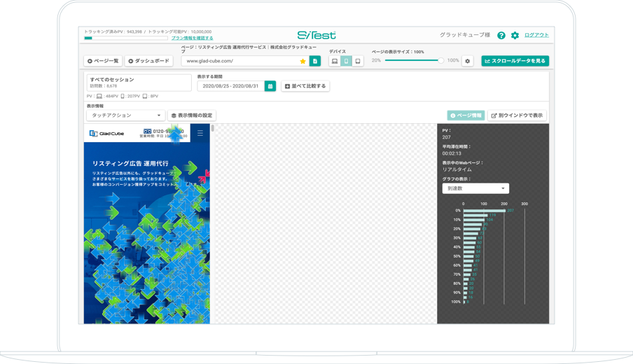The image size is (633, 364).
Task: Open the すべてのセッション session selector
Action: click(x=139, y=83)
